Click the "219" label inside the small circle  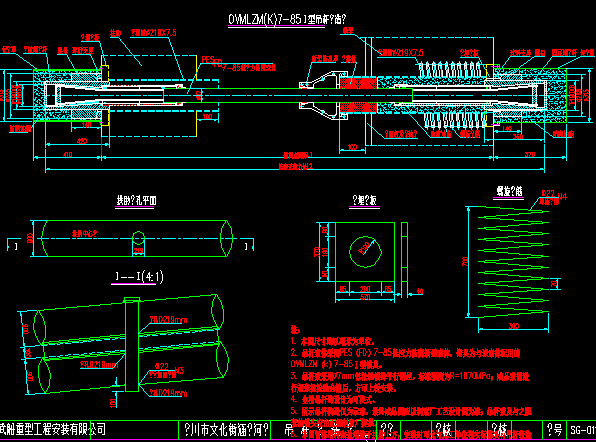(x=138, y=250)
